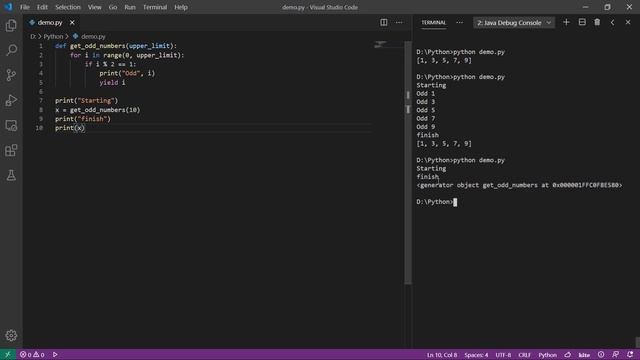
Task: Click the print("finish") code line
Action: click(83, 119)
